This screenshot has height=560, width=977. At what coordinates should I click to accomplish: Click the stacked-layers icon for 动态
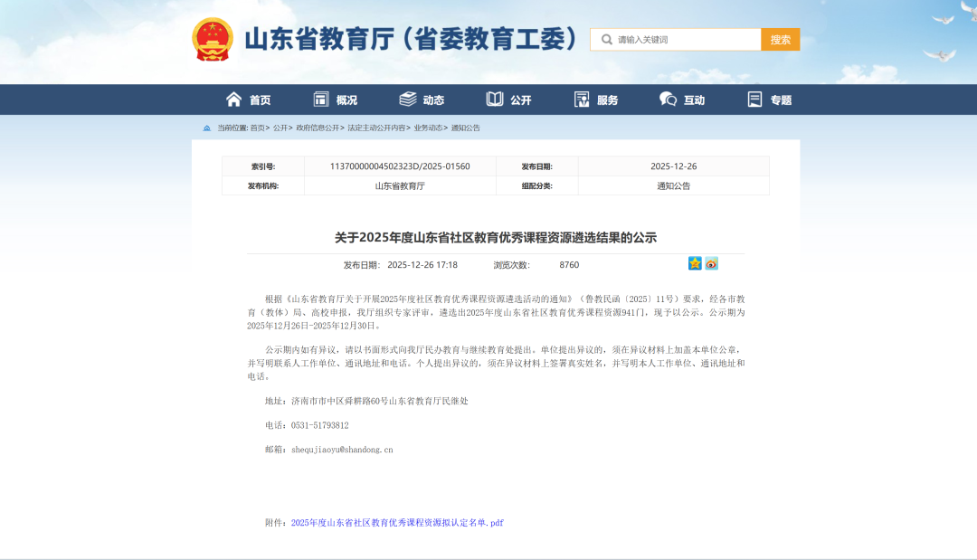tap(408, 100)
